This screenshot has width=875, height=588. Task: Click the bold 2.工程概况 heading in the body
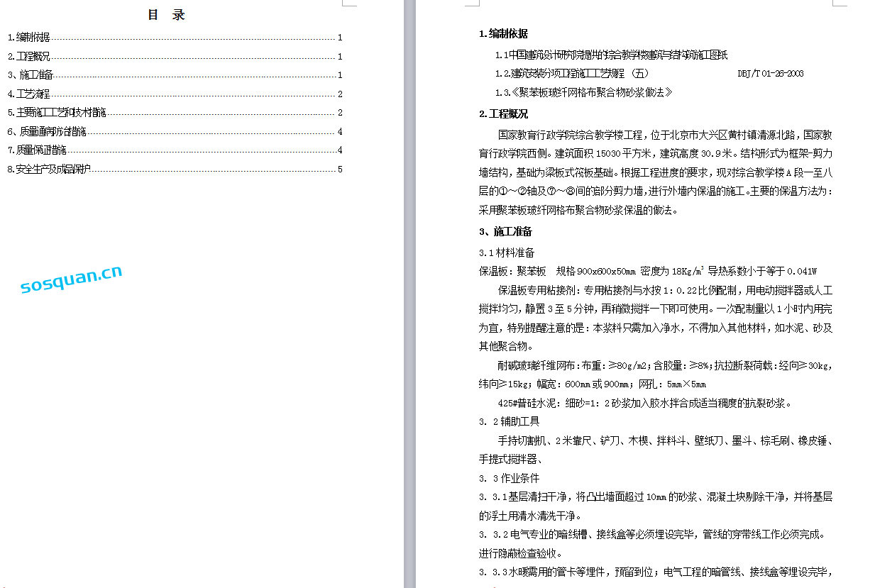click(503, 114)
